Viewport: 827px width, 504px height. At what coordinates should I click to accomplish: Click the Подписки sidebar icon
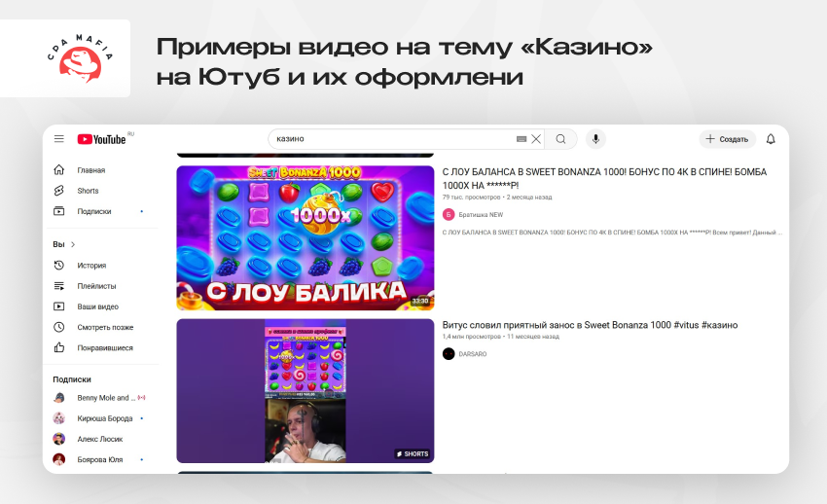(x=59, y=211)
